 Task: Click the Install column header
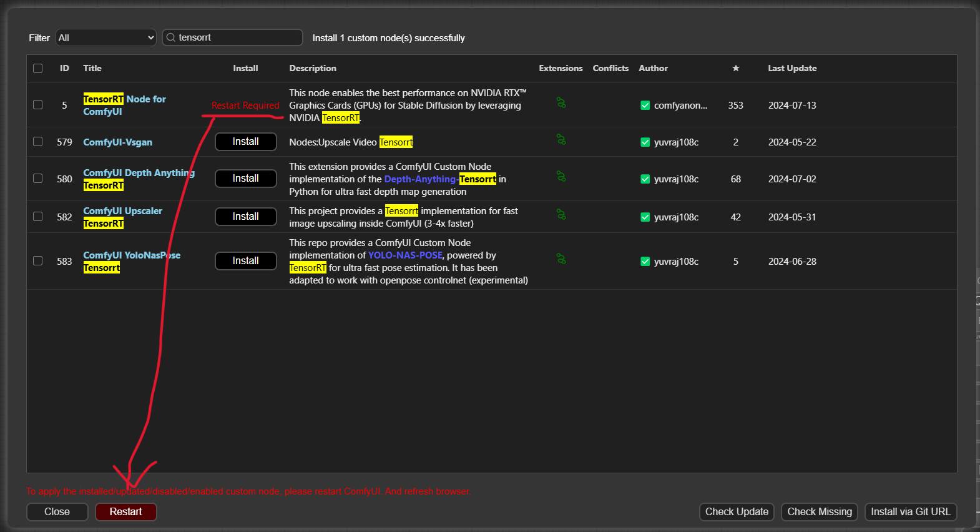[245, 68]
